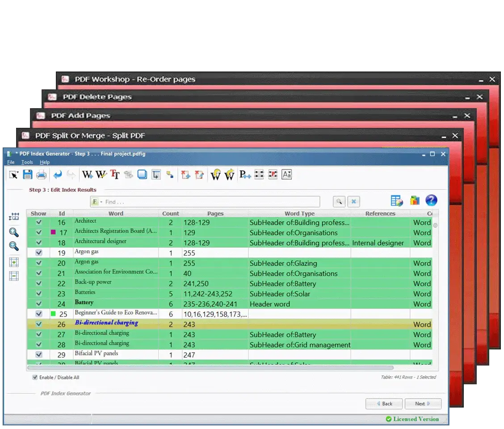The height and width of the screenshot is (429, 504).
Task: Uncheck Show for Beginner's Guide row 25
Action: pos(39,314)
